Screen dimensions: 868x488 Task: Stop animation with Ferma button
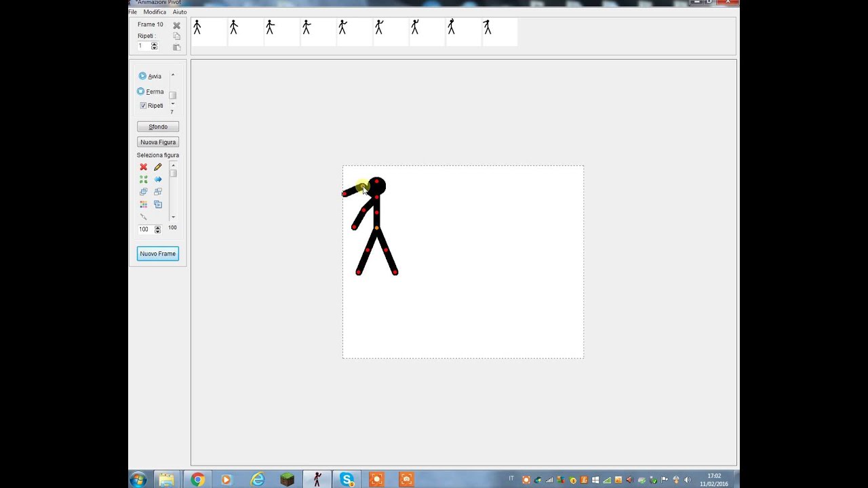tap(151, 91)
